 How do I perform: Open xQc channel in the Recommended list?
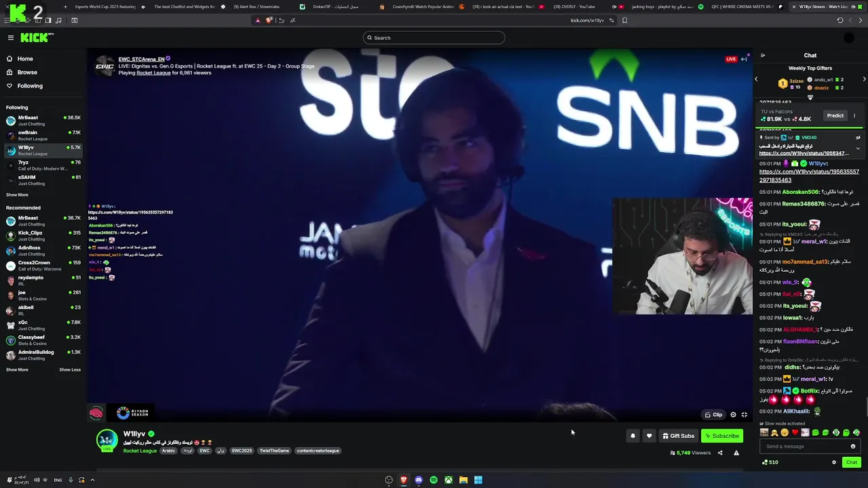click(43, 325)
